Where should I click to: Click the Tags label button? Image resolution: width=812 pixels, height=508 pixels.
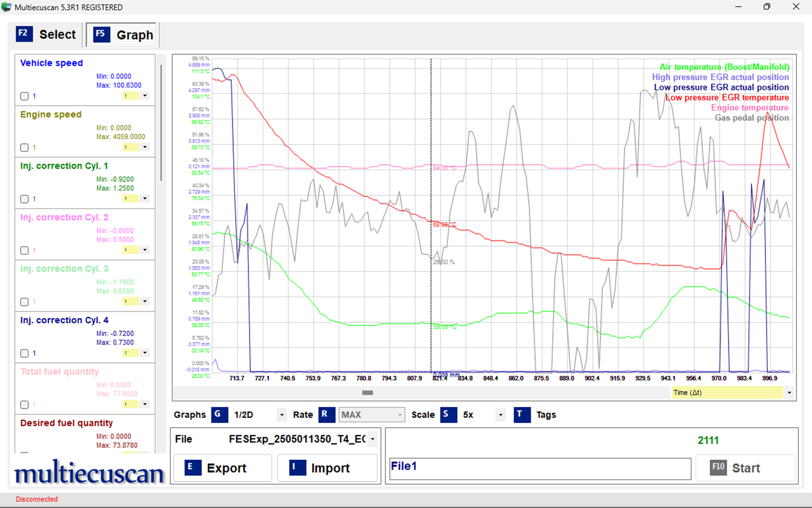(546, 415)
